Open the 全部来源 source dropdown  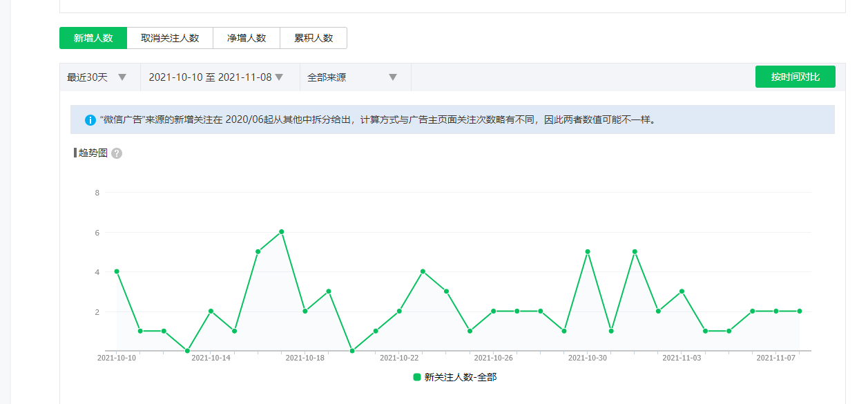[352, 77]
